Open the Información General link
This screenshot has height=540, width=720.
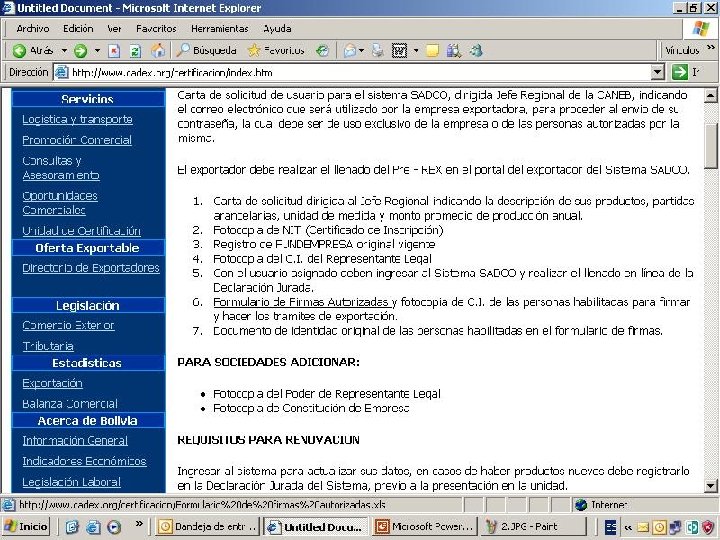tap(75, 440)
